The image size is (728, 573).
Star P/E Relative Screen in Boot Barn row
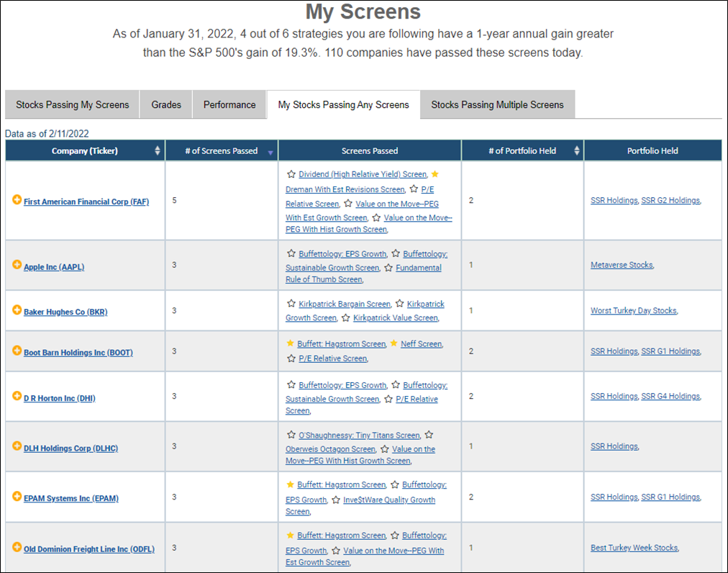coord(291,358)
